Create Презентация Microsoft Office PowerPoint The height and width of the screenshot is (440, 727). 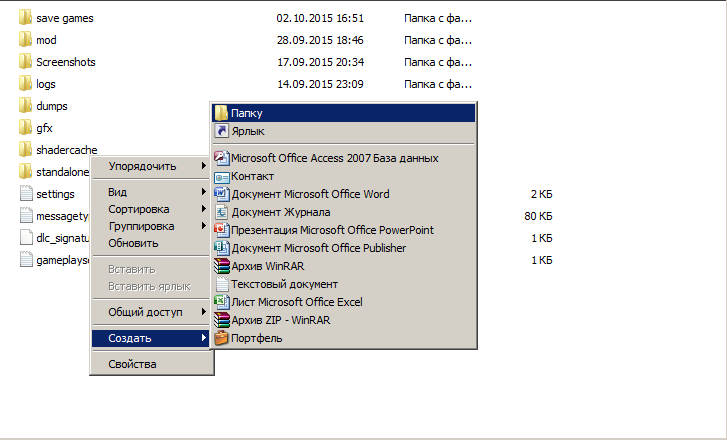344,230
